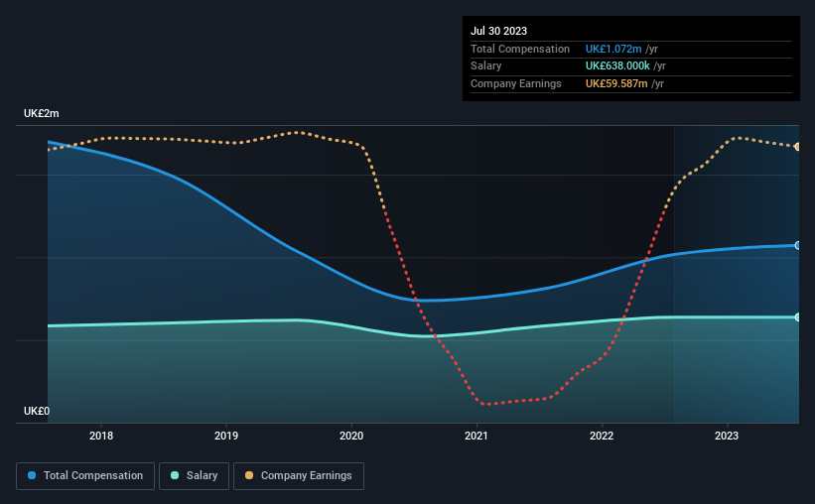Click the UK£2m y-axis label
The height and width of the screenshot is (504, 815).
[x=41, y=114]
